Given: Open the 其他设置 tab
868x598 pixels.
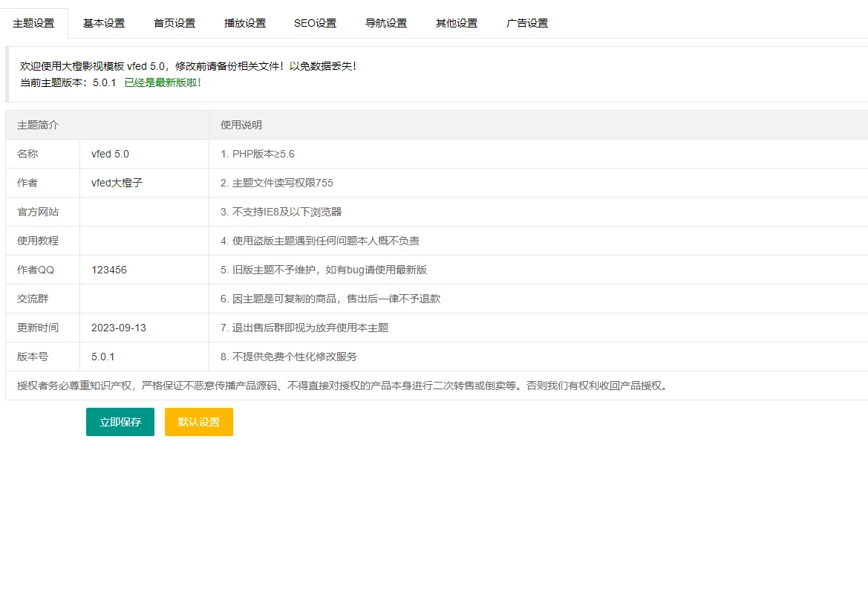Looking at the screenshot, I should pyautogui.click(x=456, y=23).
